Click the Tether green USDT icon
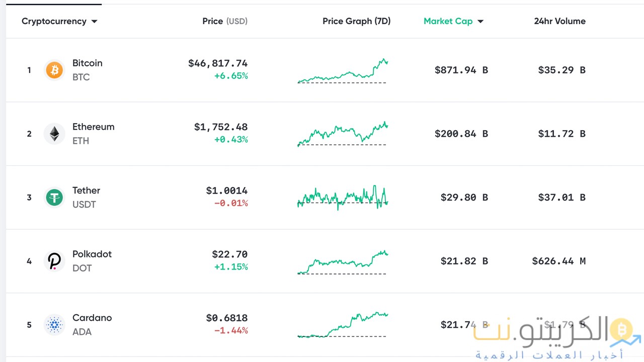 (54, 198)
